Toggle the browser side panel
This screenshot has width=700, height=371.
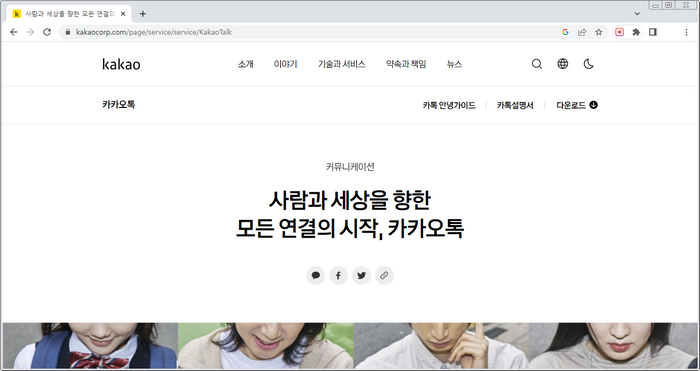tap(653, 32)
